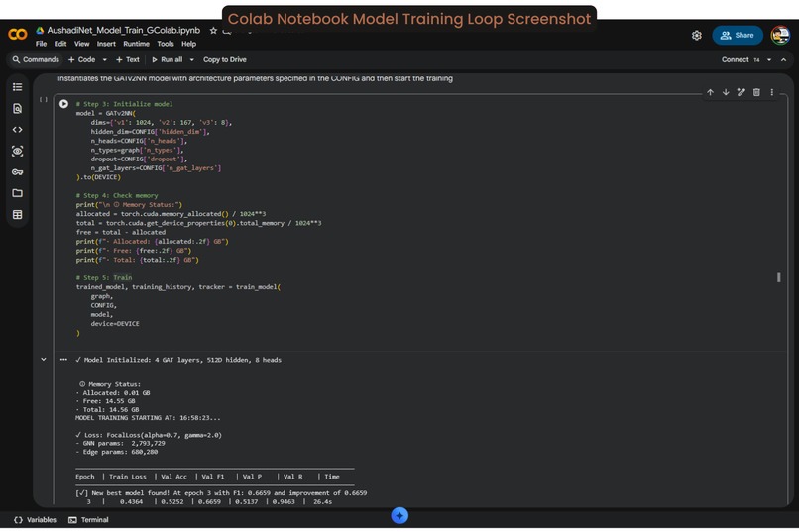Add a new Text cell
This screenshot has width=799, height=532.
pyautogui.click(x=128, y=60)
